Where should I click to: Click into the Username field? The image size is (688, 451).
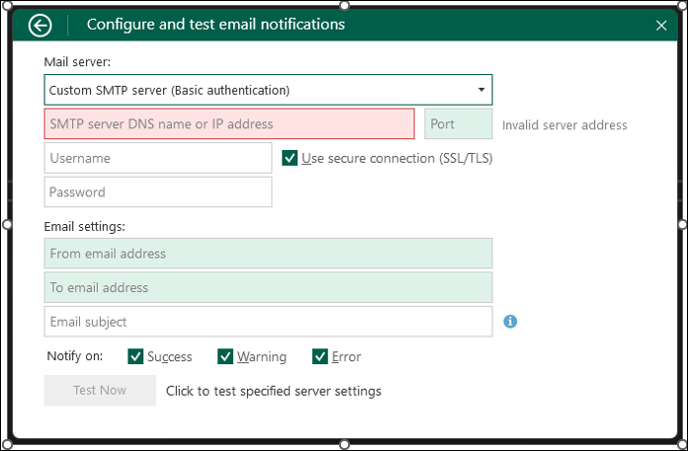[157, 158]
